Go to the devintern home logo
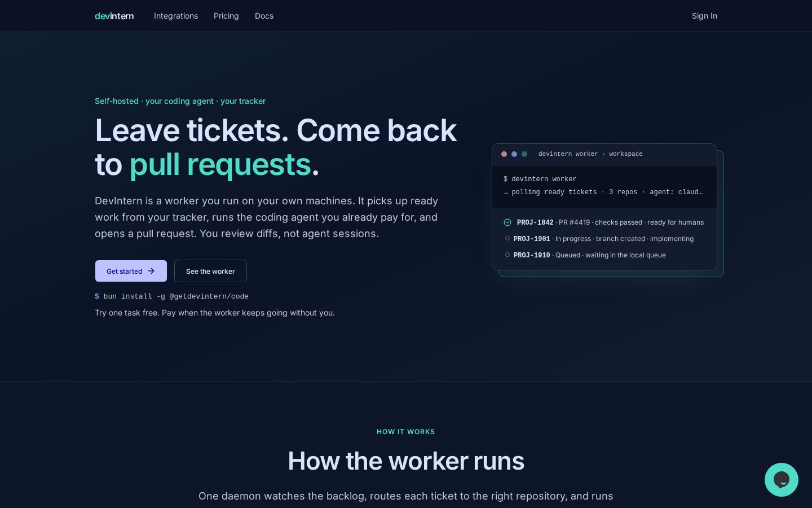Screen dimensions: 812x508 point(114,16)
